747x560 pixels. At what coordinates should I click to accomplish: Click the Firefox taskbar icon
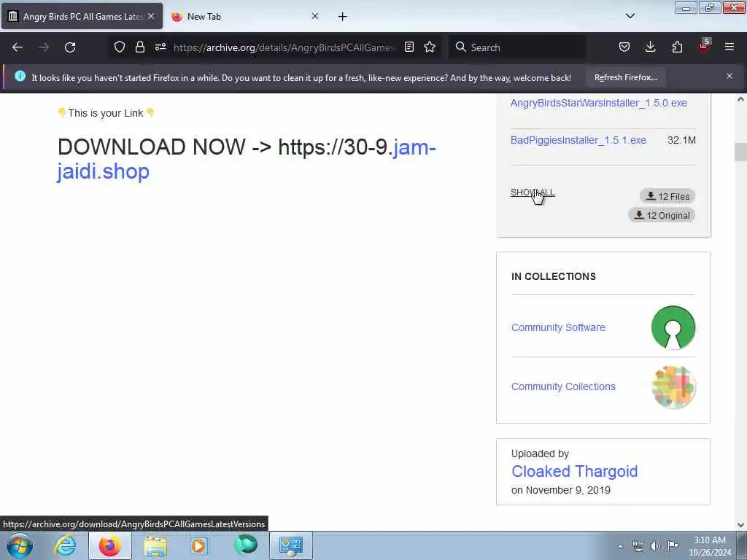coord(110,545)
